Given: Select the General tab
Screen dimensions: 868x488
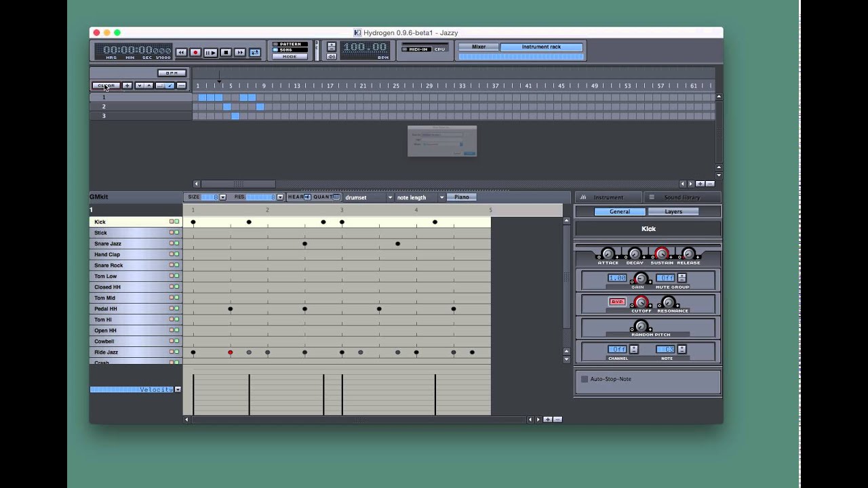Looking at the screenshot, I should [620, 211].
